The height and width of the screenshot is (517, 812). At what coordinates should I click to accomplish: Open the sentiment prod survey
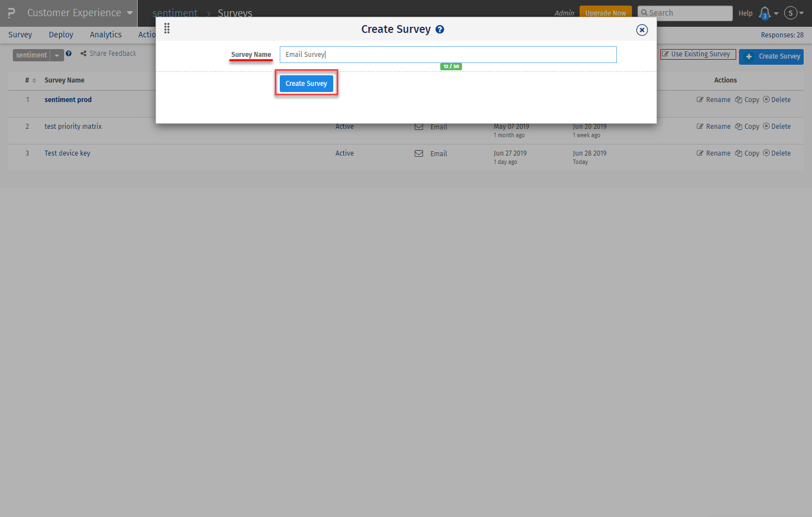pos(68,100)
